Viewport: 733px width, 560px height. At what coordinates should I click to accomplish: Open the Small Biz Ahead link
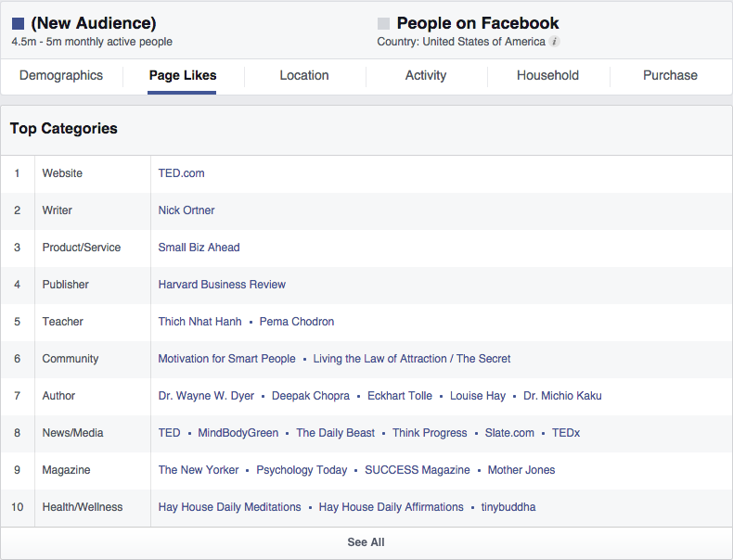[x=199, y=247]
